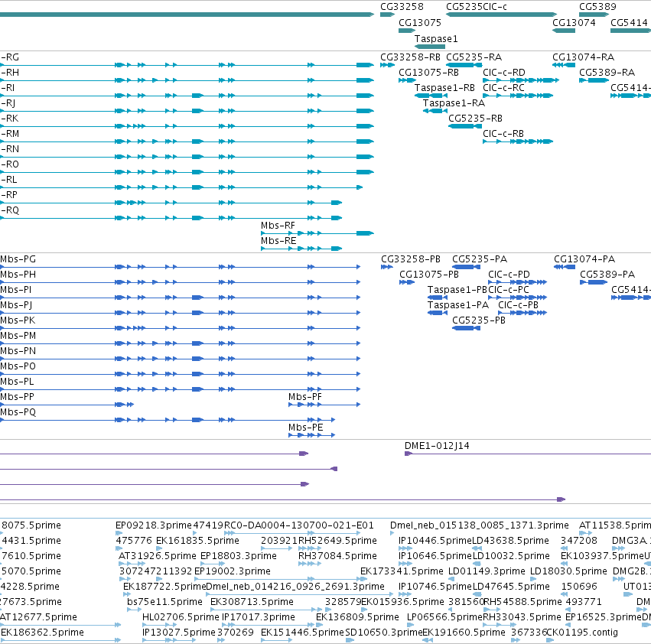This screenshot has height=644, width=651.
Task: Click protein label CG33258-PB
Action: pyautogui.click(x=411, y=259)
